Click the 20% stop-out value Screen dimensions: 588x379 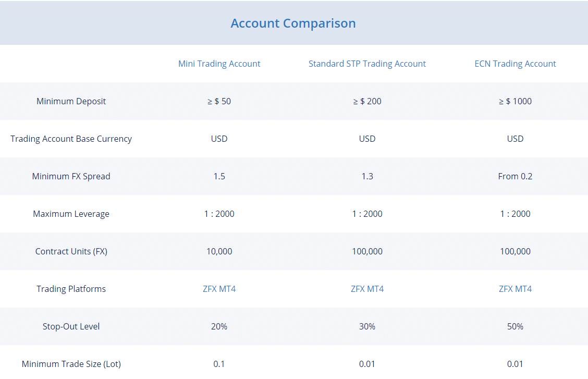pyautogui.click(x=219, y=326)
